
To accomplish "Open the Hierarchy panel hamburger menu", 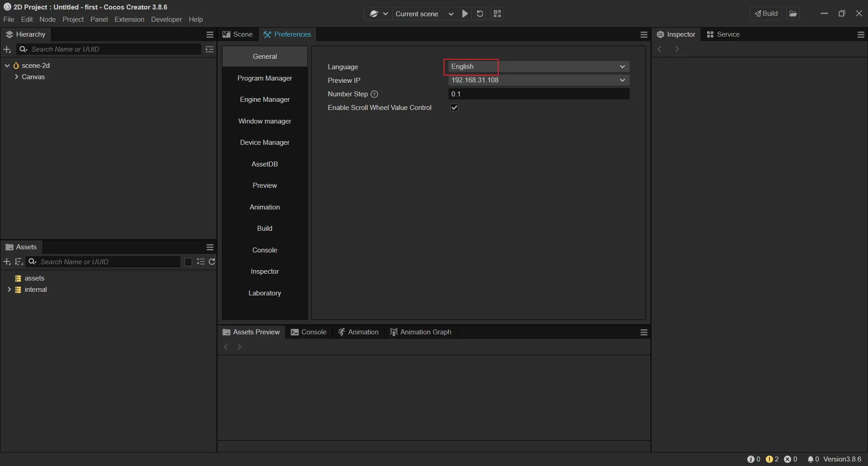I will 210,34.
